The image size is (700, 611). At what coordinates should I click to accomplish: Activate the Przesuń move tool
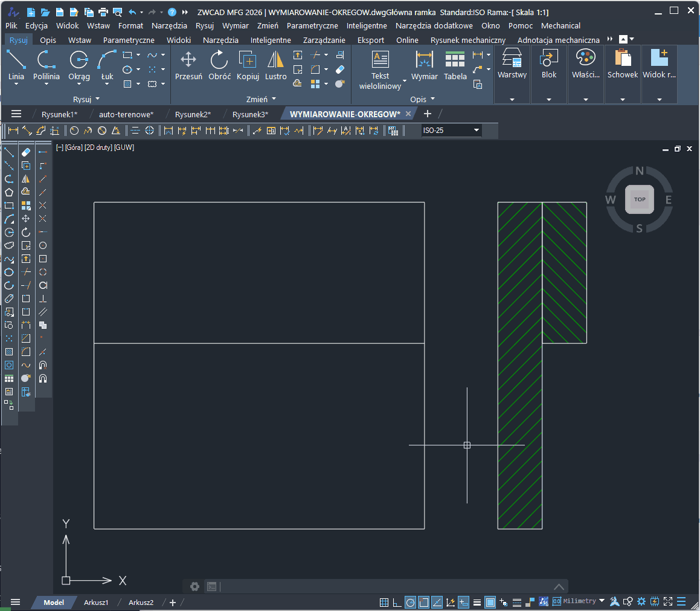[x=188, y=65]
